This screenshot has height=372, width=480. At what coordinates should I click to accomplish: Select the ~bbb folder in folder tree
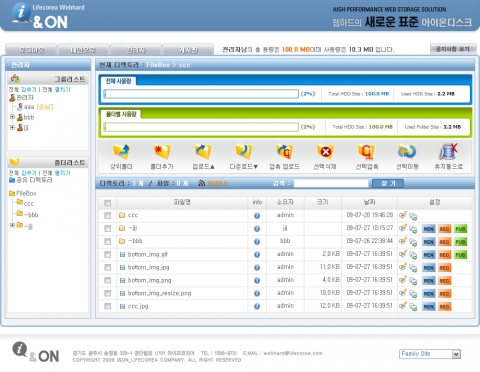point(28,214)
